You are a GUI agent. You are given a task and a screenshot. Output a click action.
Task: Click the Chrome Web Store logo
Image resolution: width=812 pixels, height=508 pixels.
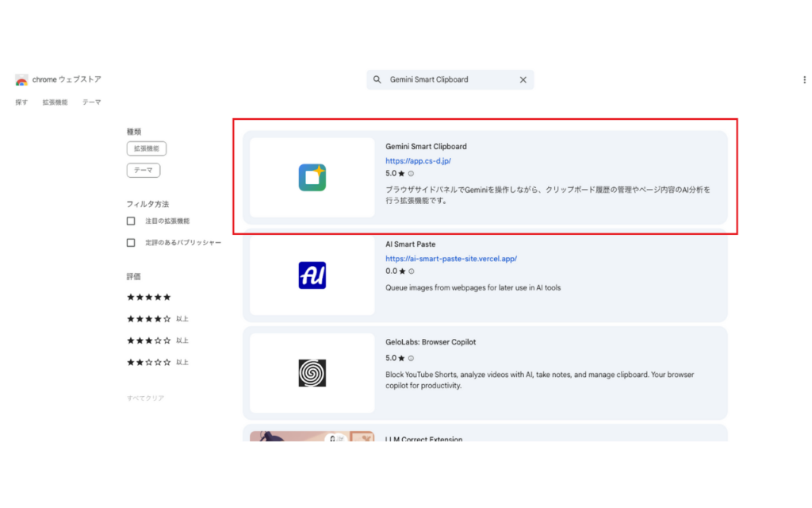click(x=21, y=79)
